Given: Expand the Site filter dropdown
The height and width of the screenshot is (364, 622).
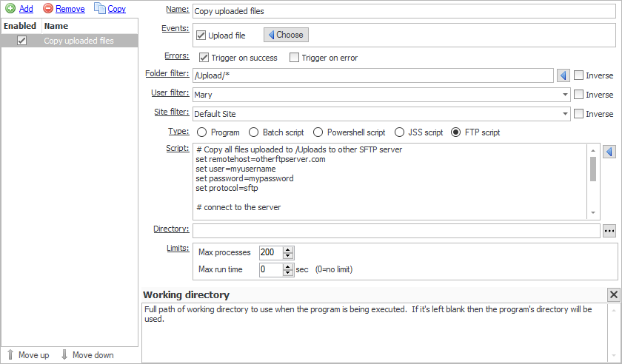Looking at the screenshot, I should point(565,114).
